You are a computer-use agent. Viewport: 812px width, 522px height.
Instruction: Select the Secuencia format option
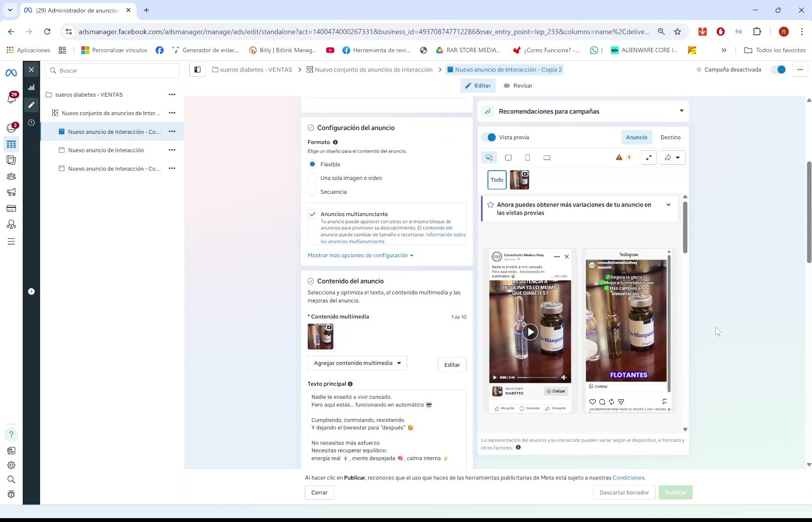(x=313, y=192)
